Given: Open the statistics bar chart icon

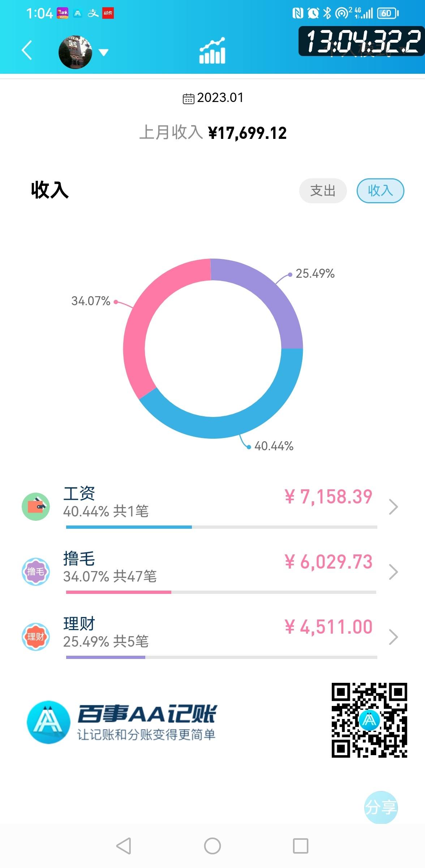Looking at the screenshot, I should point(212,51).
